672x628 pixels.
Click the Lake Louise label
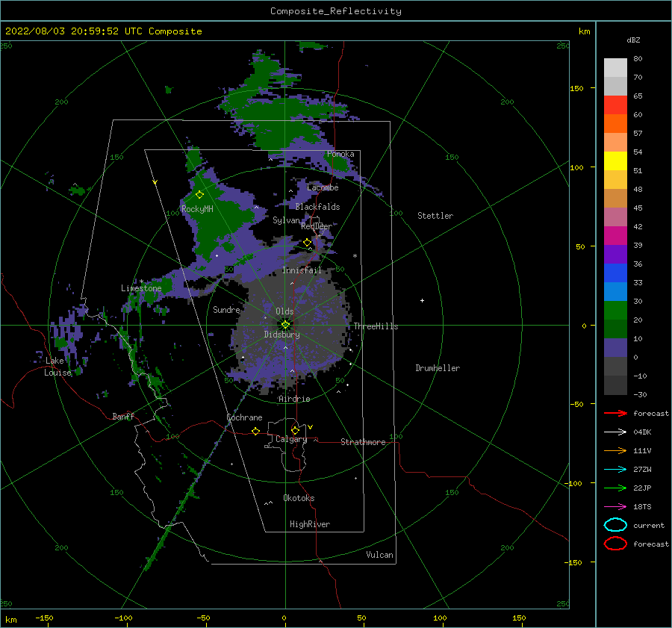[x=58, y=367]
